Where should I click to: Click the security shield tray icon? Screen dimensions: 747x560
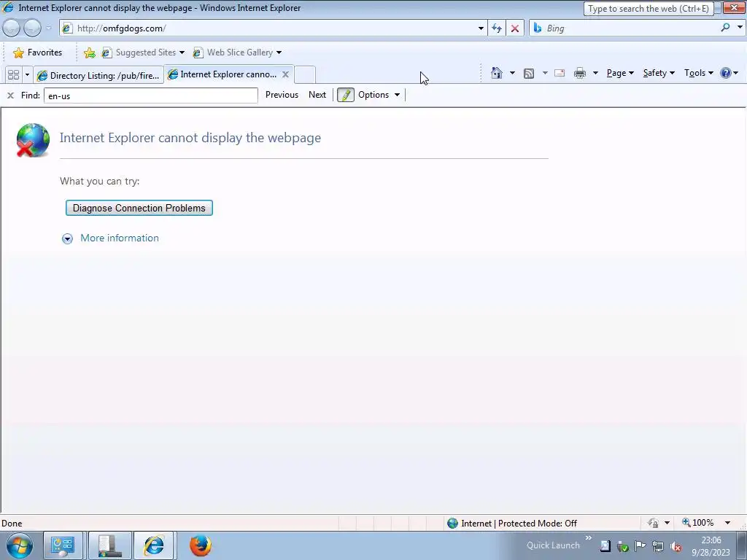tap(623, 547)
